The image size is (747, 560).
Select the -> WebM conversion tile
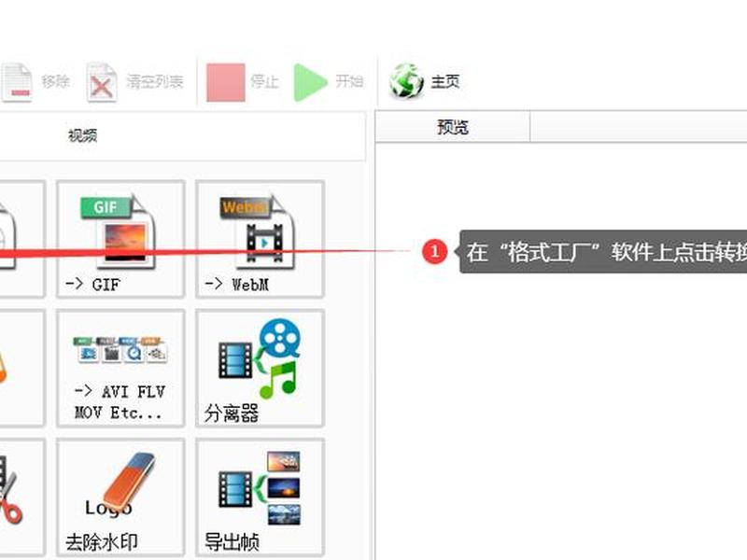pos(261,239)
